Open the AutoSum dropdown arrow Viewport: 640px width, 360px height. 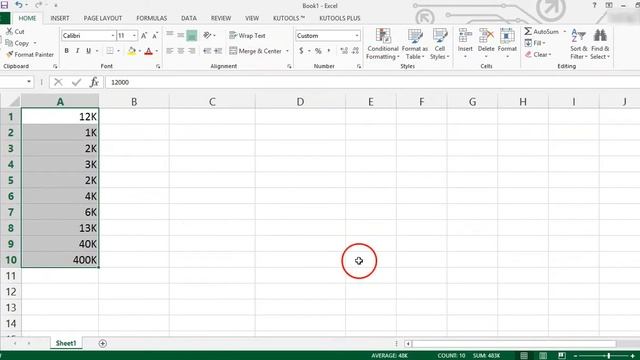[564, 31]
